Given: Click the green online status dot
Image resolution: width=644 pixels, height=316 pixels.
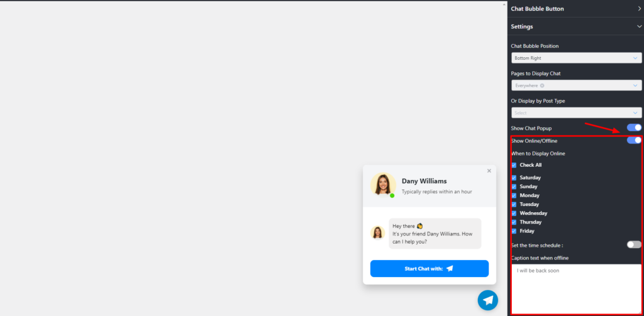Looking at the screenshot, I should pyautogui.click(x=392, y=196).
